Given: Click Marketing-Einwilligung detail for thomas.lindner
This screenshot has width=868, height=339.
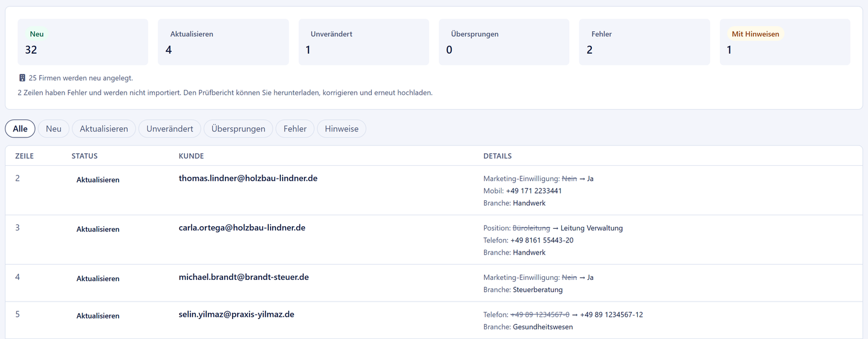Looking at the screenshot, I should (x=538, y=179).
